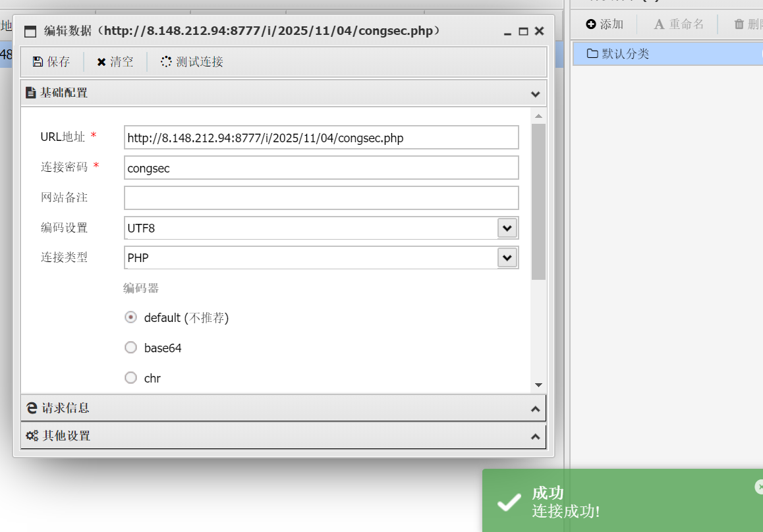763x532 pixels.
Task: Open the PHP connection type dropdown
Action: (507, 258)
